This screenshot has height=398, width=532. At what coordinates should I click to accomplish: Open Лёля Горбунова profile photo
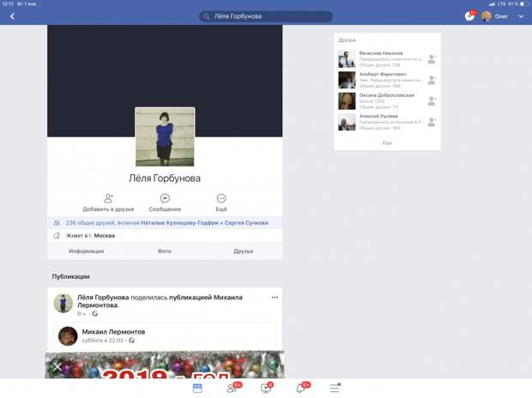(165, 136)
